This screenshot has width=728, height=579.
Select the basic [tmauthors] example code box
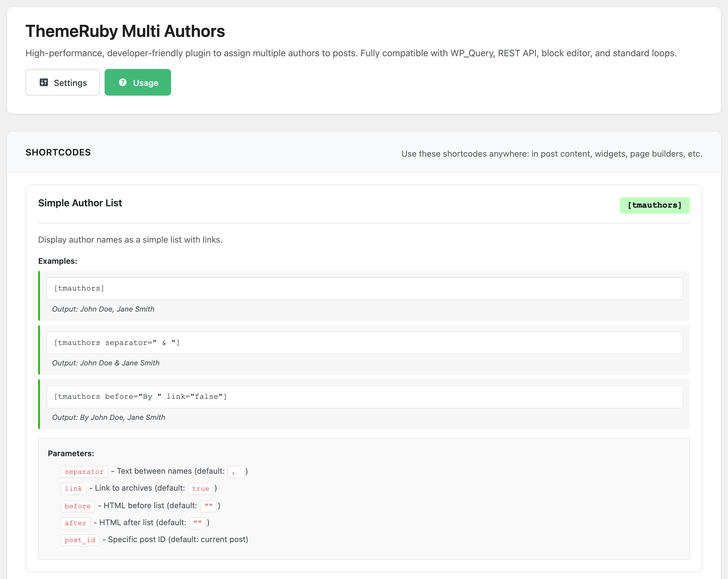365,289
